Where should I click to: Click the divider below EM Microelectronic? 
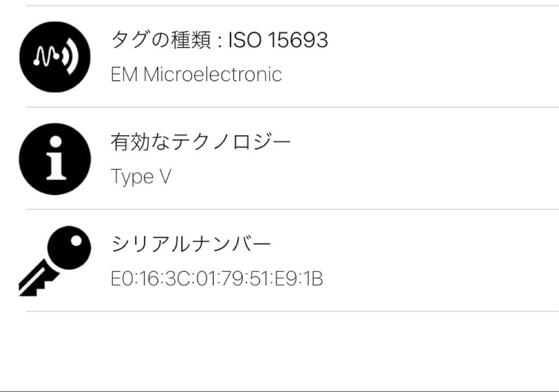[x=292, y=107]
